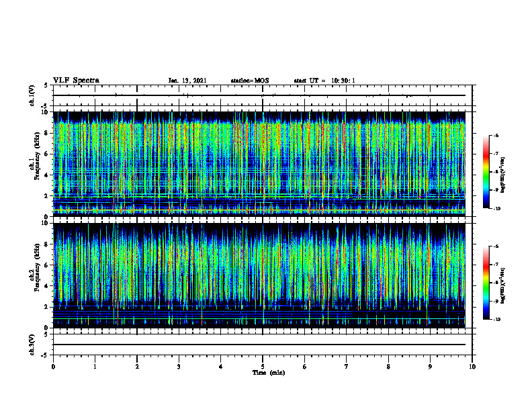Click the "0" tick on the time axis
Image resolution: width=532 pixels, height=411 pixels.
53,367
